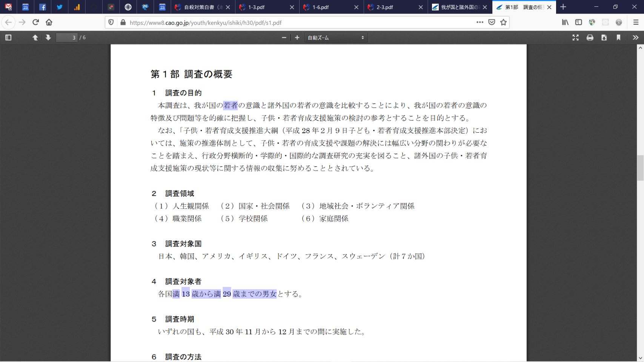
Task: Download the PDF file
Action: [604, 38]
